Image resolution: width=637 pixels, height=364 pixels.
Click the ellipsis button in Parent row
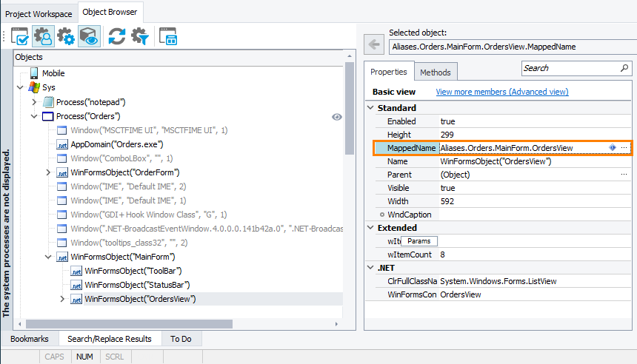(x=624, y=175)
